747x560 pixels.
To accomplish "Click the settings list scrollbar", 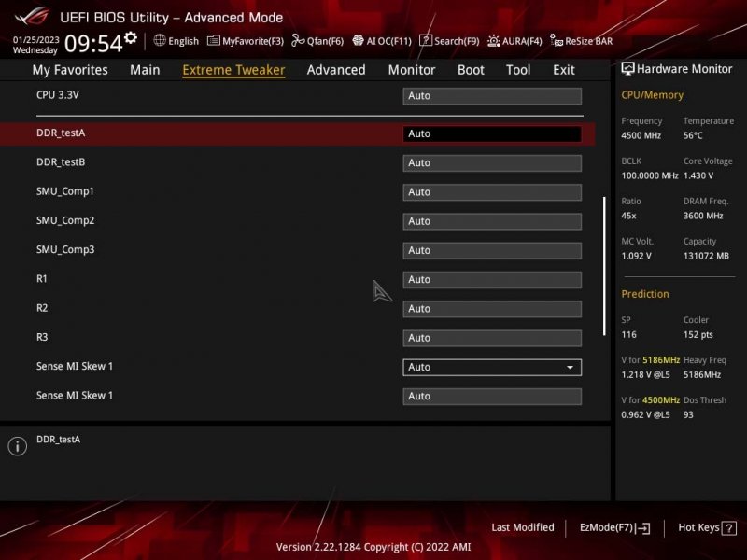I will click(604, 266).
